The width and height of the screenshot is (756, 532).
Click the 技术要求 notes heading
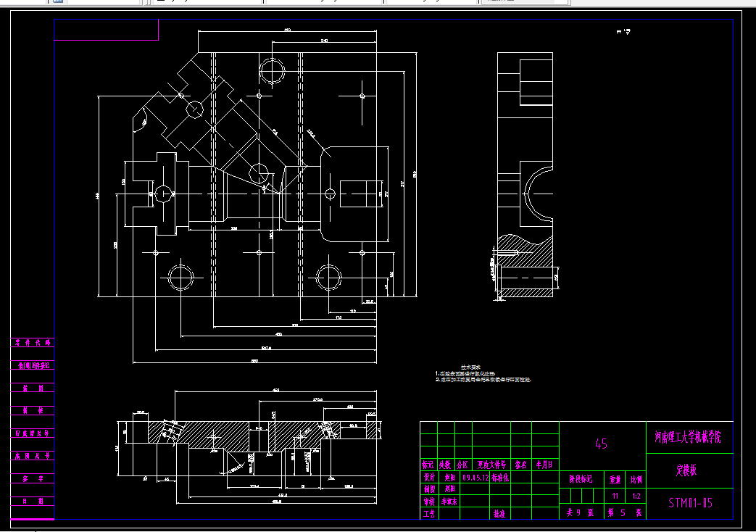470,367
